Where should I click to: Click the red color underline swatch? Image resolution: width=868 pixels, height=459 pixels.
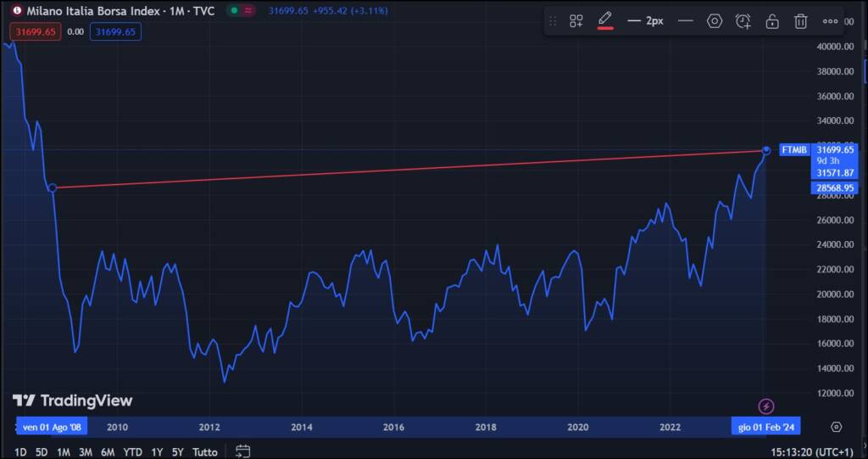tap(605, 28)
